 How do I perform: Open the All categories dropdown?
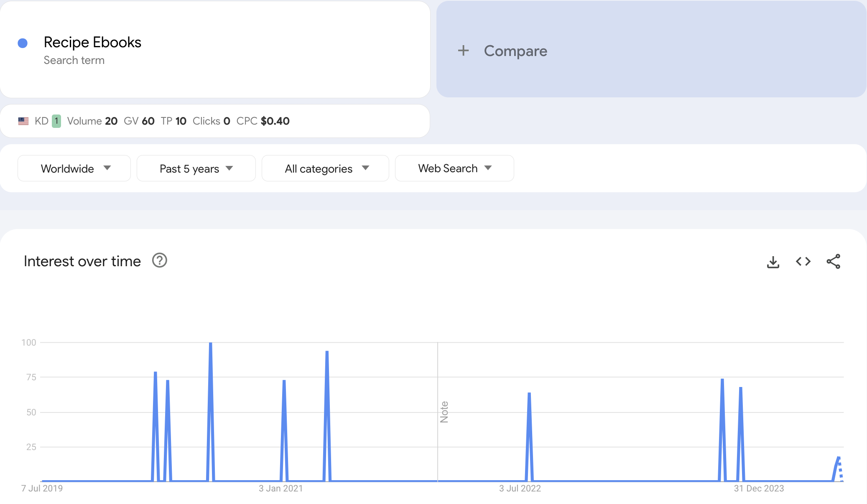[x=325, y=168]
